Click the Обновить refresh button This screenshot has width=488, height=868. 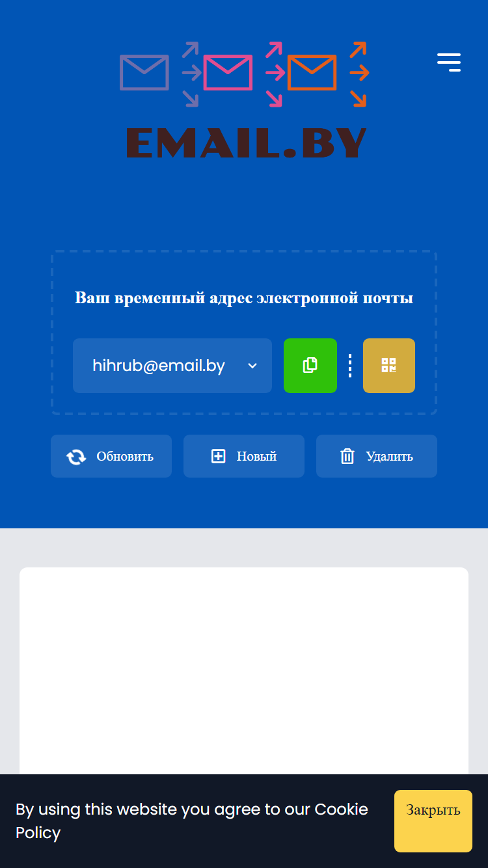click(x=111, y=456)
